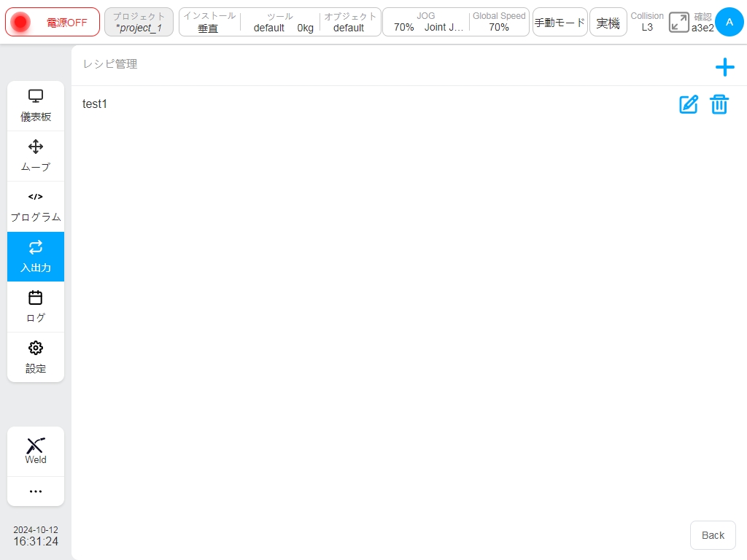The width and height of the screenshot is (747, 560).
Task: Add a new recipe with plus icon
Action: [724, 67]
